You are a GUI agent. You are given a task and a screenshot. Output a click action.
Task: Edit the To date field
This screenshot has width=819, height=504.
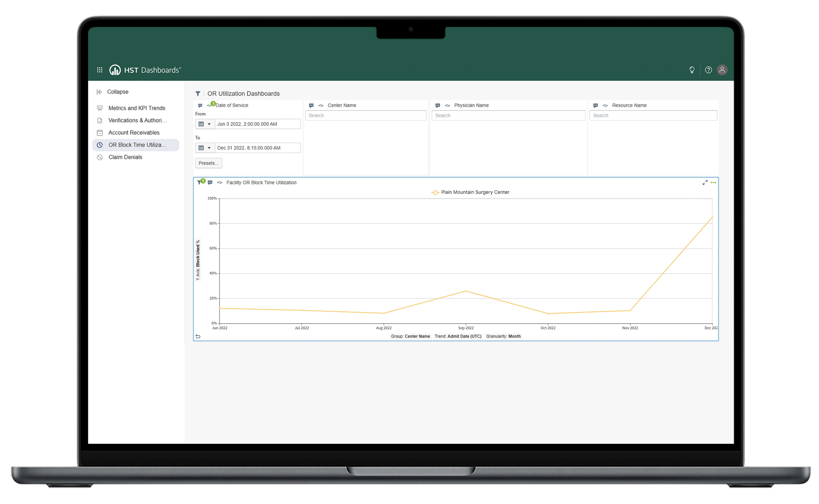point(258,148)
